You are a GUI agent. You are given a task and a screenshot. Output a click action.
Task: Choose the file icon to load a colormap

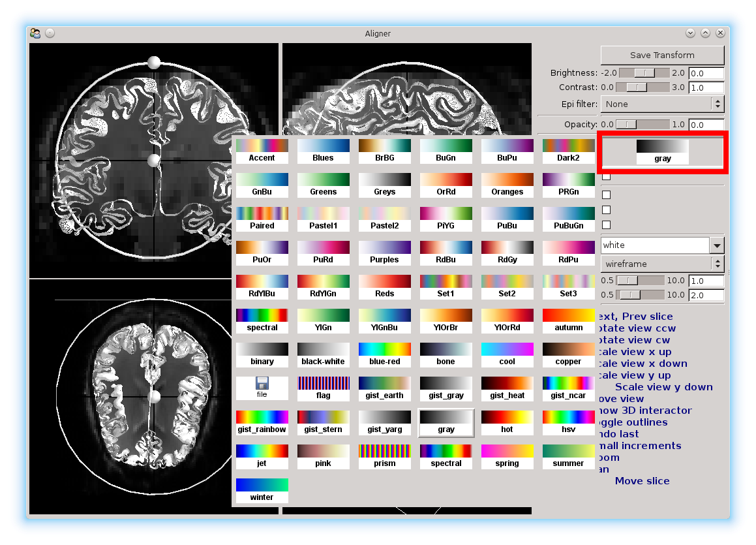pyautogui.click(x=262, y=388)
